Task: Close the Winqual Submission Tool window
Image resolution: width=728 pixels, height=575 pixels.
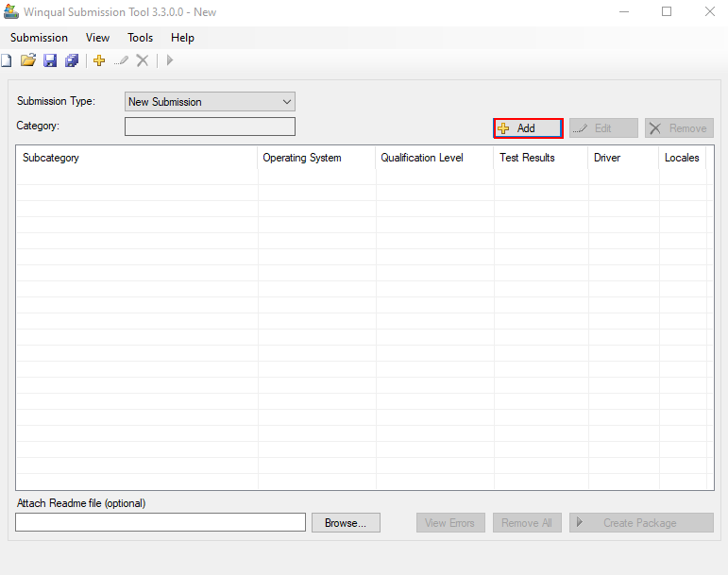Action: (x=709, y=11)
